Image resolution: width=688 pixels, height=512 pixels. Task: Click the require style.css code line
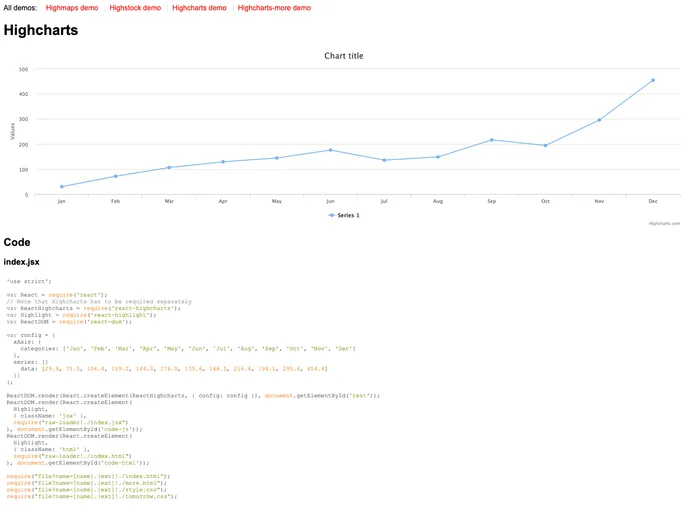click(86, 490)
